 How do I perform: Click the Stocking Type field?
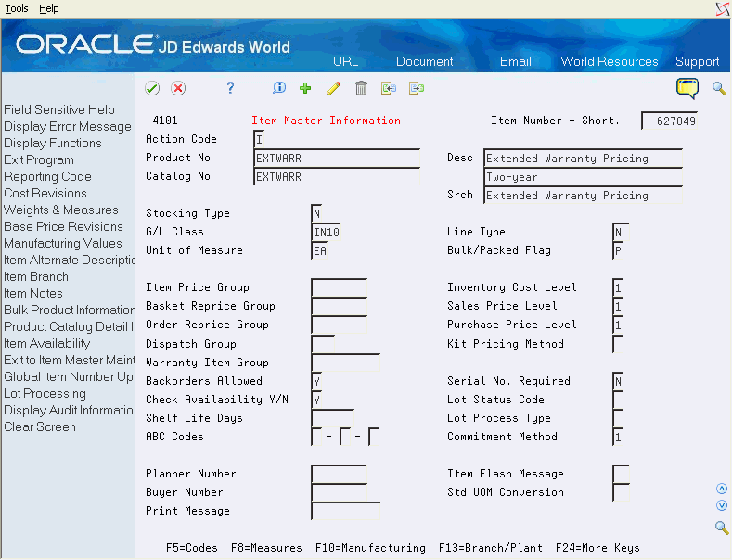click(316, 213)
